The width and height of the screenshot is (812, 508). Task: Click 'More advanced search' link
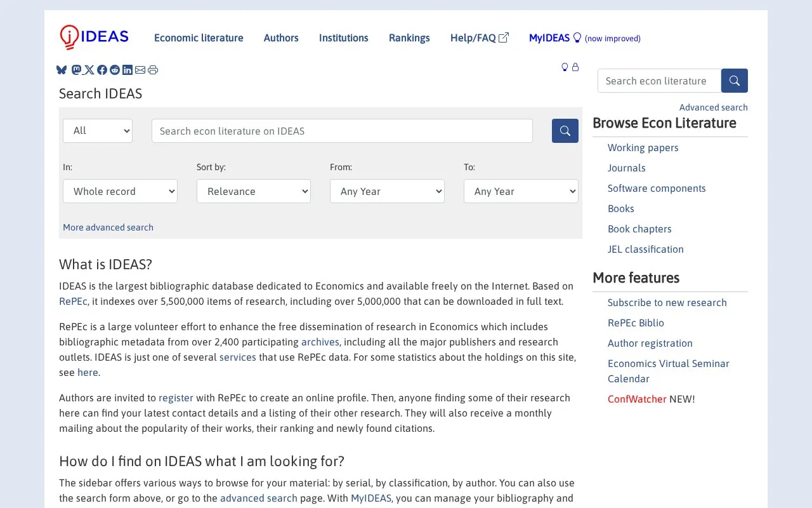(x=108, y=227)
